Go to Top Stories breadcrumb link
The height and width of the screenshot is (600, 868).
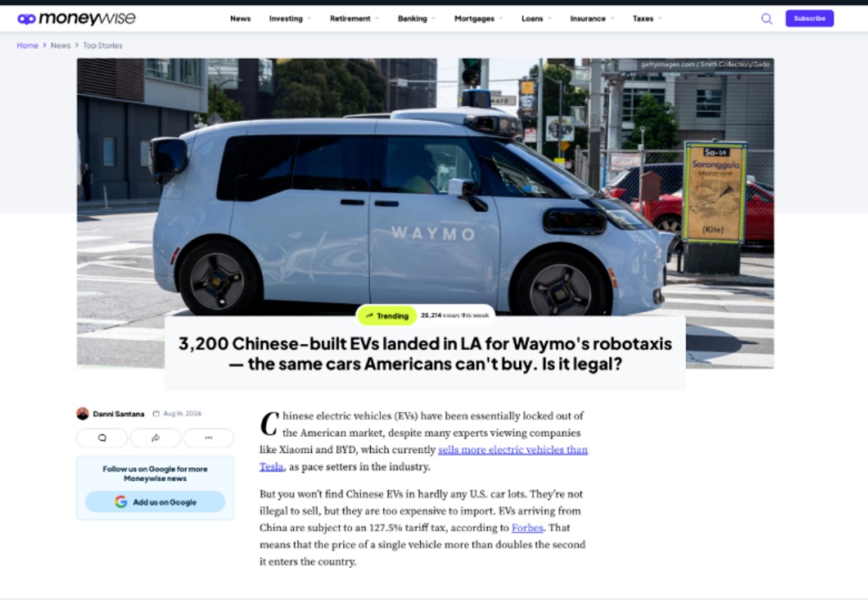103,46
